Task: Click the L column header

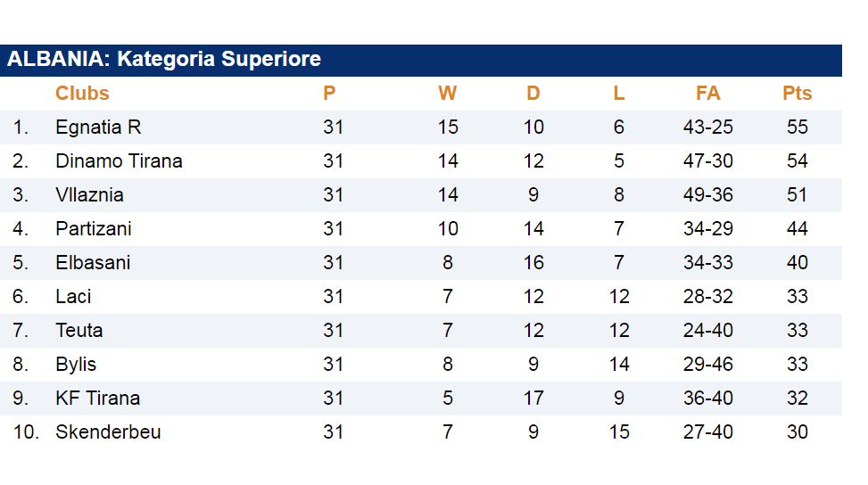Action: [618, 94]
